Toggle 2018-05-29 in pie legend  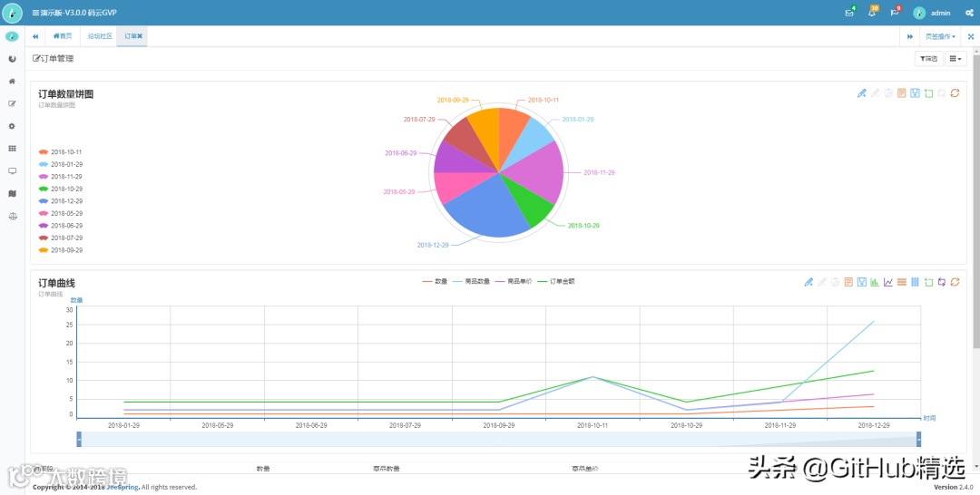point(60,213)
